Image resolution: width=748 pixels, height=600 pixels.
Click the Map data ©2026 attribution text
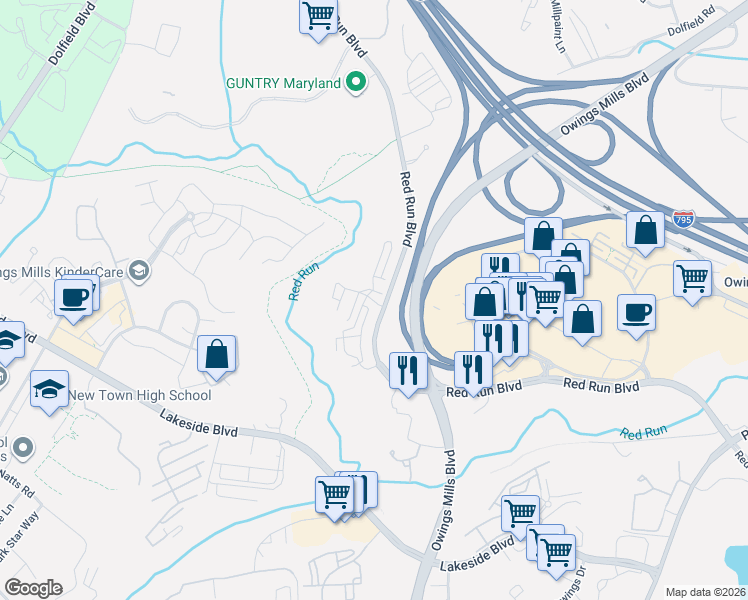(x=706, y=592)
